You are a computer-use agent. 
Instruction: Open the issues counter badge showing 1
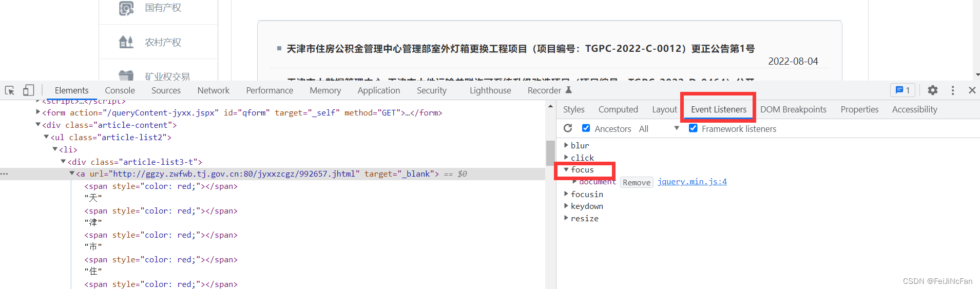pyautogui.click(x=902, y=90)
